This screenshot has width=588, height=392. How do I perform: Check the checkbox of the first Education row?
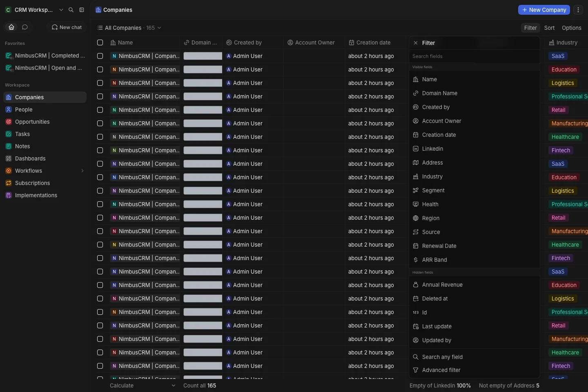[100, 69]
